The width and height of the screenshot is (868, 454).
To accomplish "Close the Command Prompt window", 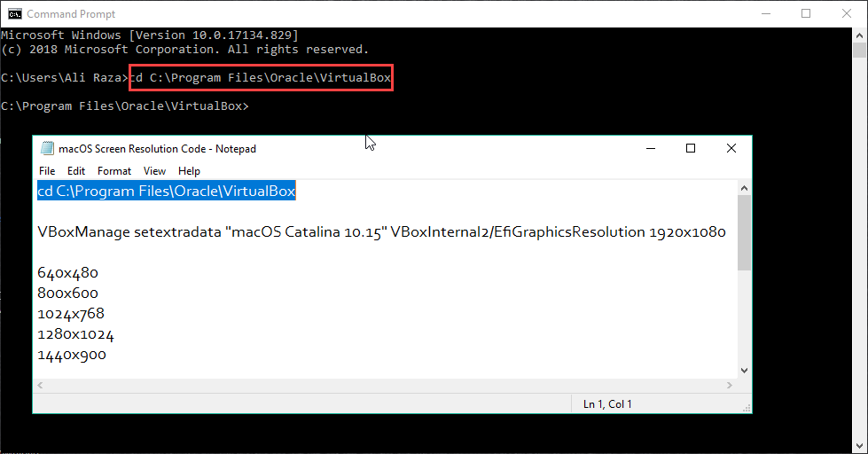I will [847, 13].
